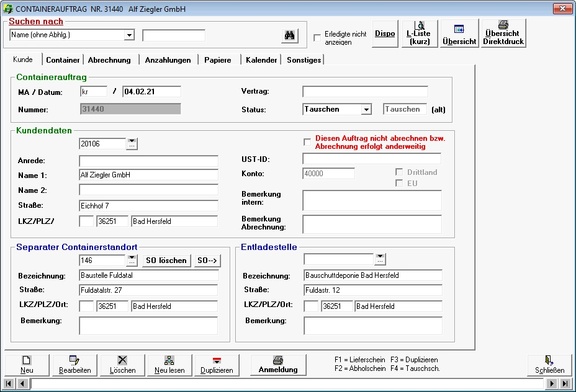Duplicate the order with Duplizieren

217,365
